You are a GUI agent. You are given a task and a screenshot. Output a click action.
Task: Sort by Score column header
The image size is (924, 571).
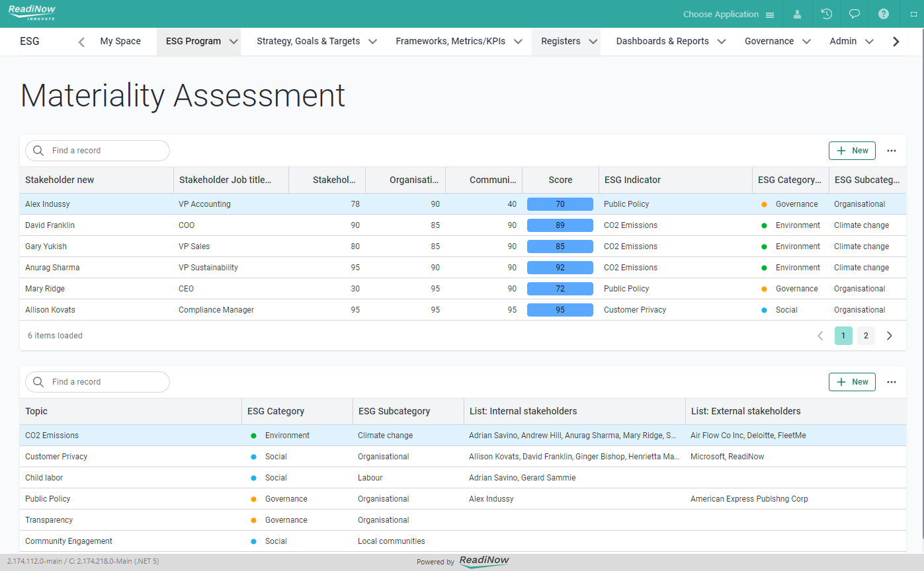click(x=560, y=180)
